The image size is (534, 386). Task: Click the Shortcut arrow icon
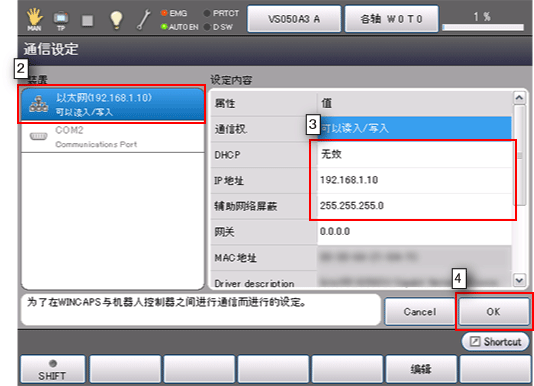[x=475, y=341]
